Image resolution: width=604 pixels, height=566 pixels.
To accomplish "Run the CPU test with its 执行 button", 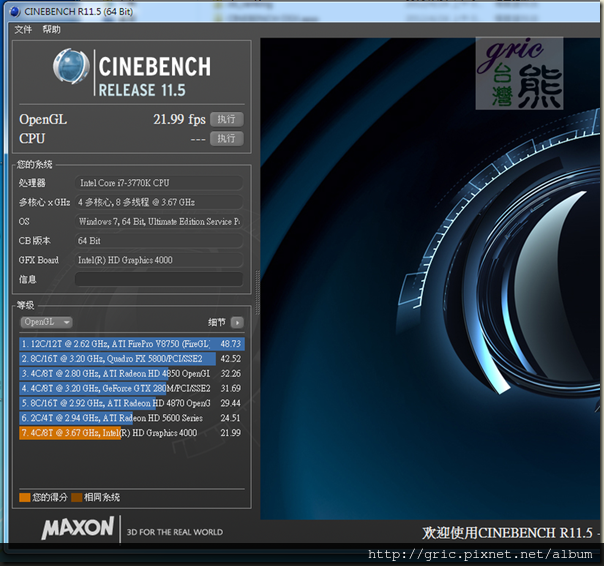I will (226, 138).
